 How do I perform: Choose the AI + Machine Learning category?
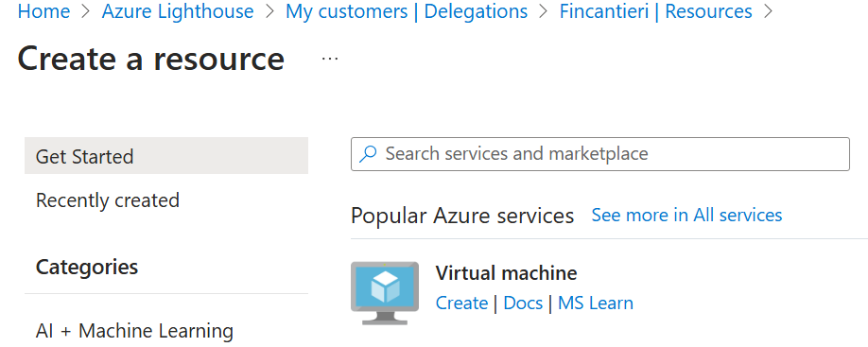[x=134, y=331]
